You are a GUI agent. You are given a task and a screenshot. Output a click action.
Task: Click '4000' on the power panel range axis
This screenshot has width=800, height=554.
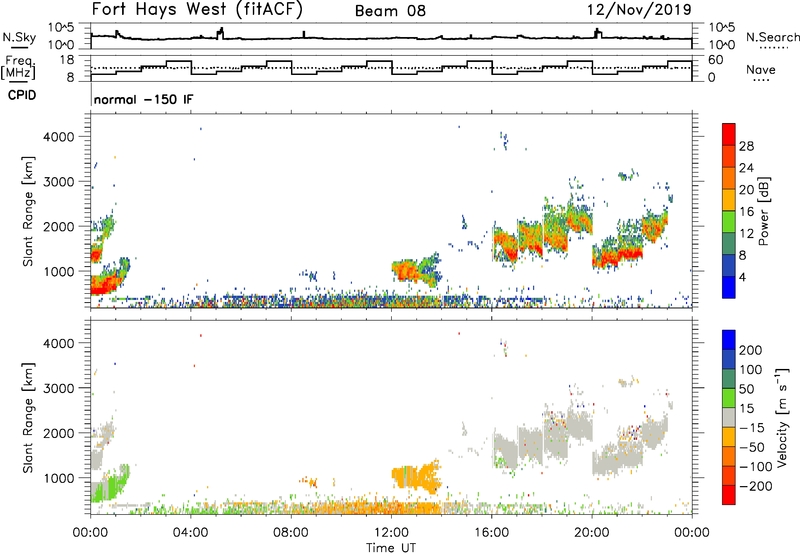(x=58, y=137)
